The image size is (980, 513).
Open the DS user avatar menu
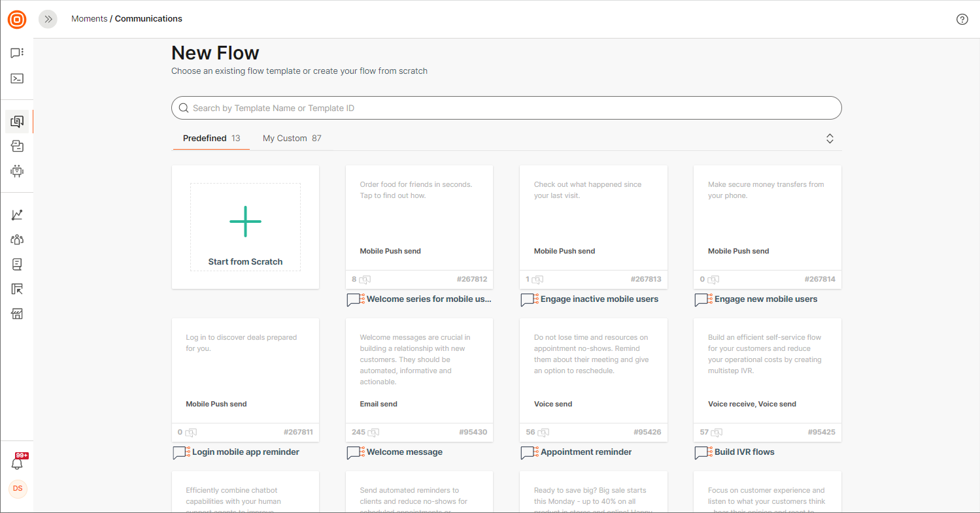[x=18, y=489]
